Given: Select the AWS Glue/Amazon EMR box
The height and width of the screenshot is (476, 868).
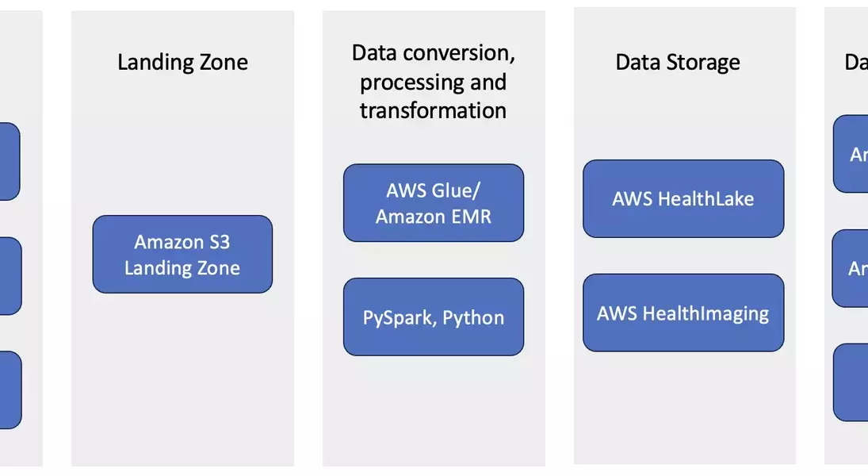Looking at the screenshot, I should pyautogui.click(x=434, y=203).
